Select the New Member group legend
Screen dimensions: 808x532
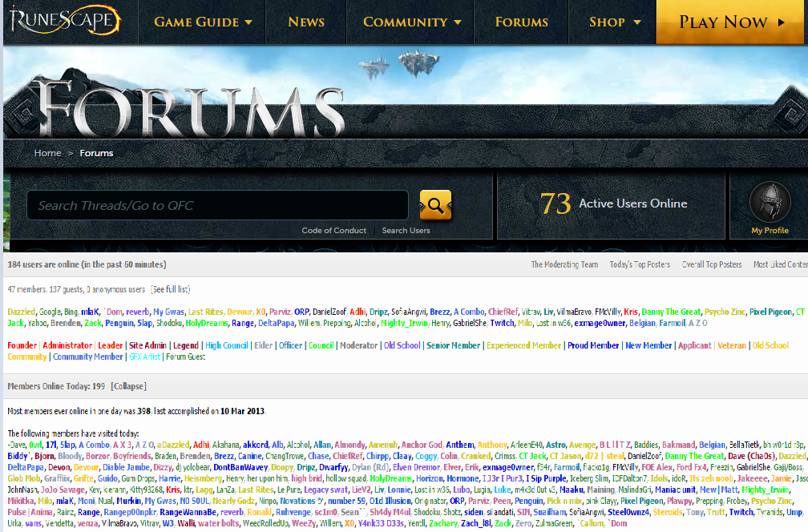(648, 345)
